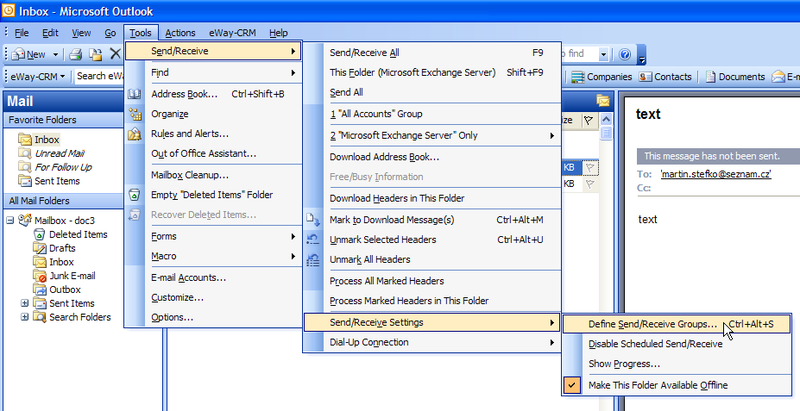Click the Rules and Alerts icon
Screen dimensions: 800x411
coord(135,134)
